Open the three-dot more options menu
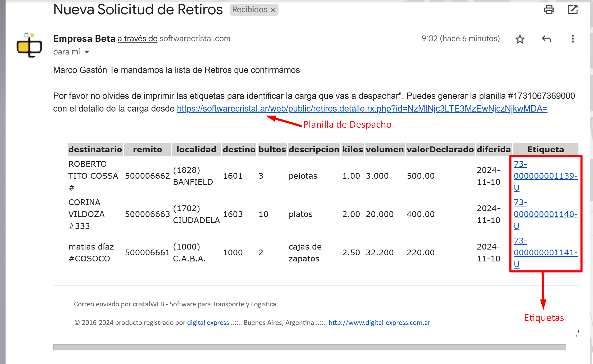The height and width of the screenshot is (364, 593). [x=573, y=39]
